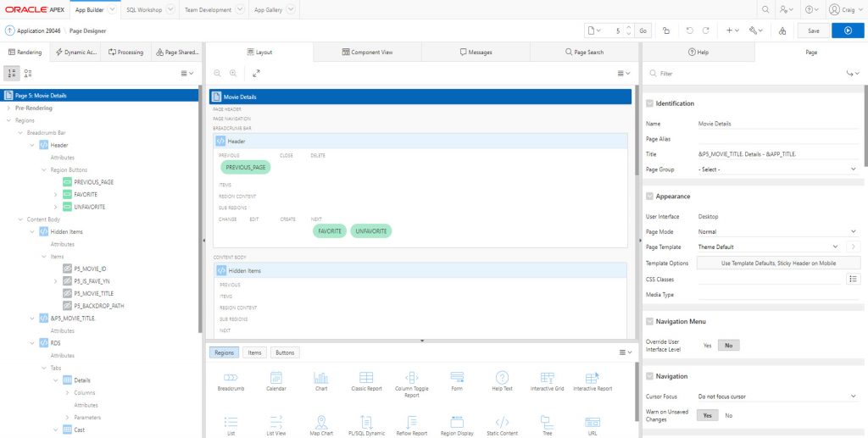Open the Page Group select list

click(778, 169)
